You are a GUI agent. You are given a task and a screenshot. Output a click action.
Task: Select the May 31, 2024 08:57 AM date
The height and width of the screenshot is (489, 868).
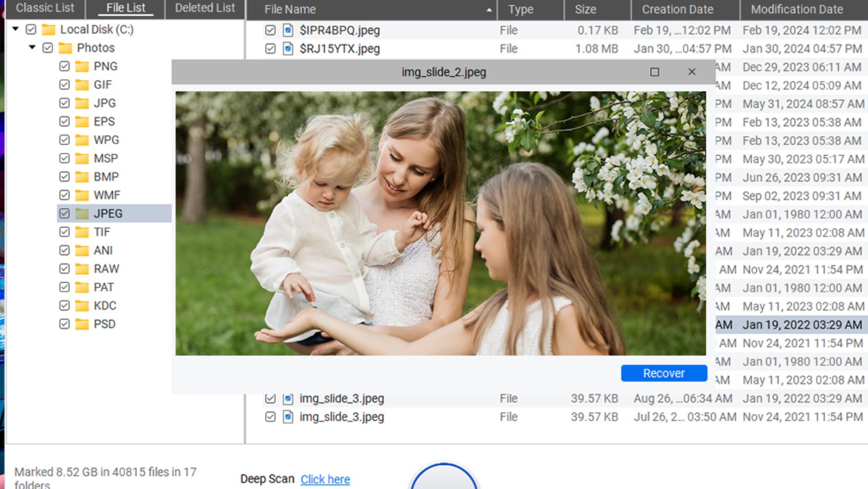pos(803,104)
